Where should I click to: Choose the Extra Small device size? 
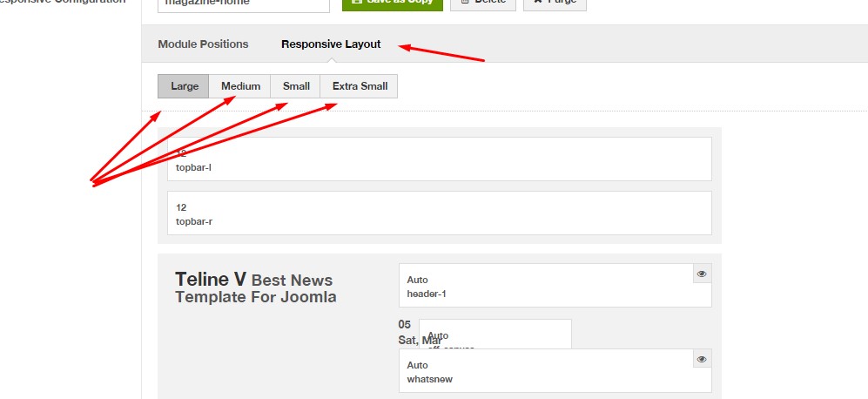pyautogui.click(x=360, y=86)
